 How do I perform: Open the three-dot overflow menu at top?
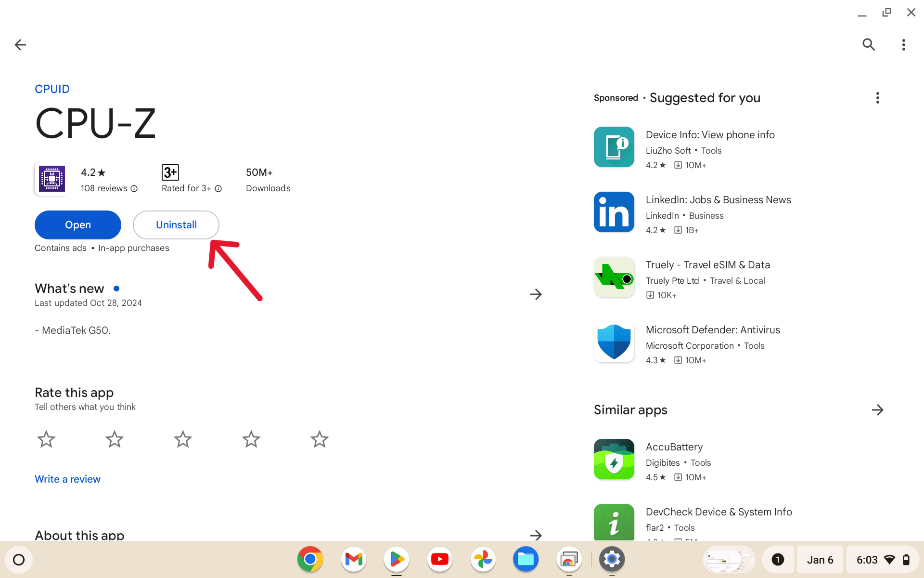coord(904,45)
